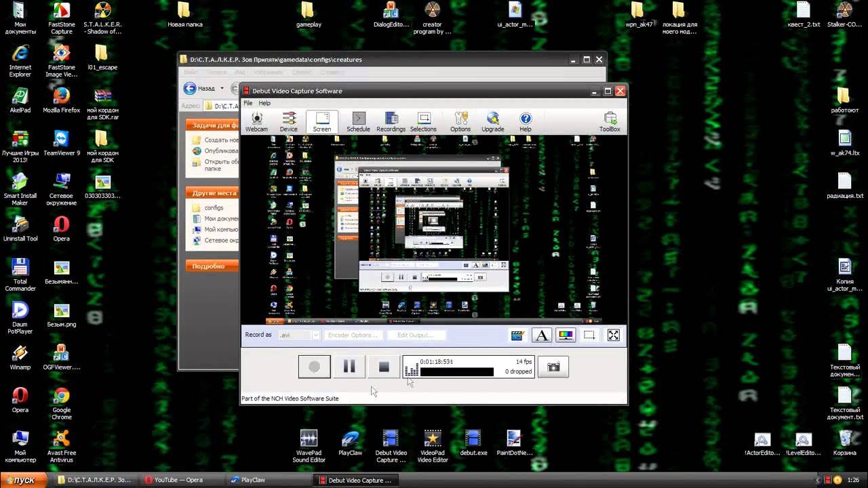Click the WavePad Sound Editor desktop icon

coord(309,447)
